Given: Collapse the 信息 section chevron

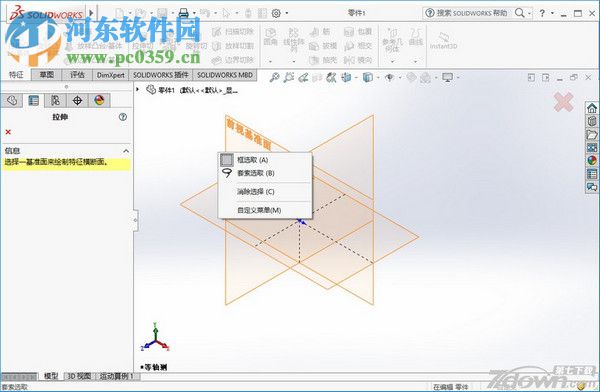Looking at the screenshot, I should pos(126,151).
